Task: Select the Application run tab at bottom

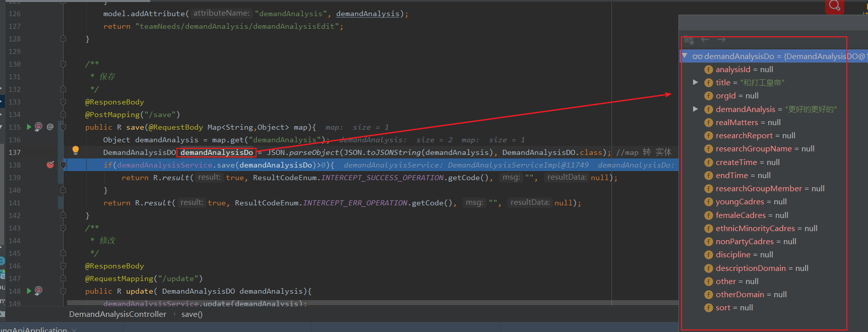Action: point(33,329)
